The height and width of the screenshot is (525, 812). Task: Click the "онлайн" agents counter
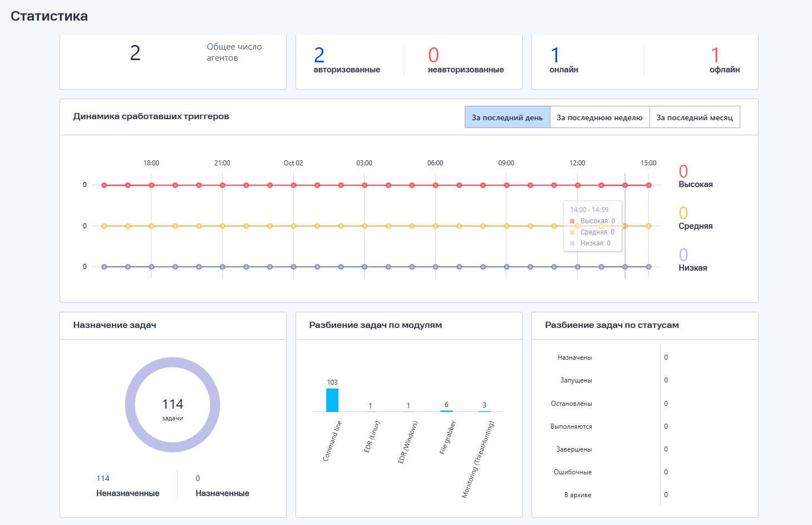click(563, 61)
